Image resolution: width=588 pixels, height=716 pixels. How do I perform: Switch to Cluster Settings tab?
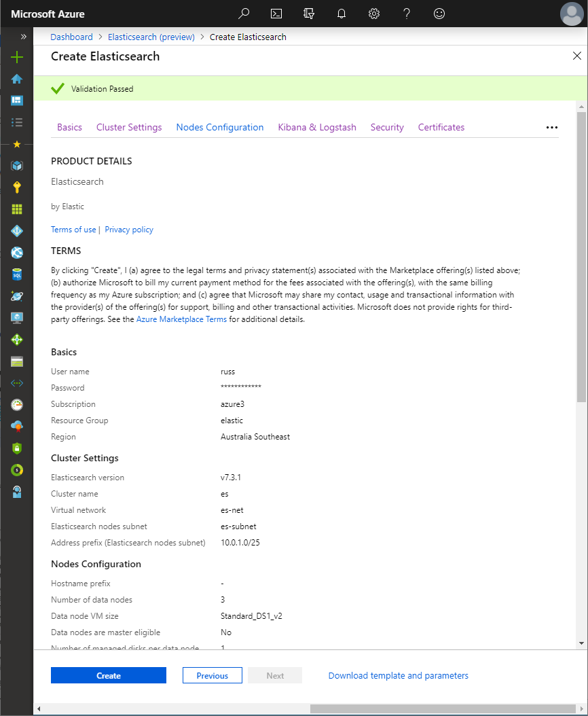pos(129,127)
